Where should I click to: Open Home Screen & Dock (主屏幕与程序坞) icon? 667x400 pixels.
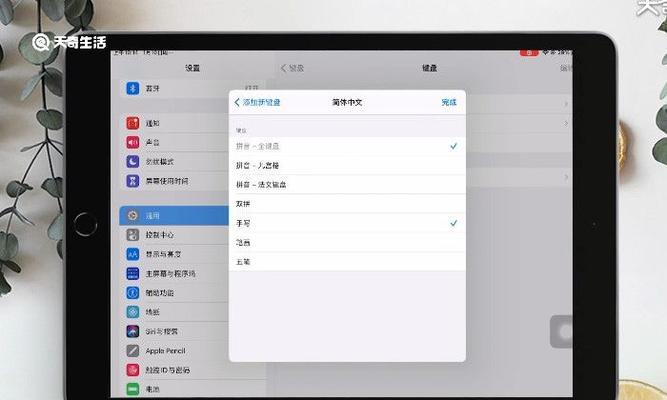pos(133,273)
